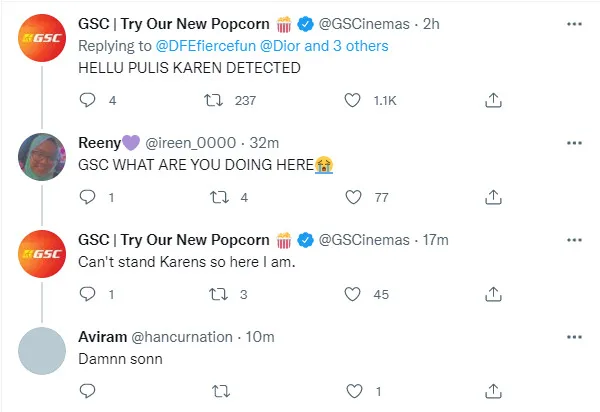Reply to GSC's HELLU PULIS tweet
This screenshot has width=600, height=412.
86,100
